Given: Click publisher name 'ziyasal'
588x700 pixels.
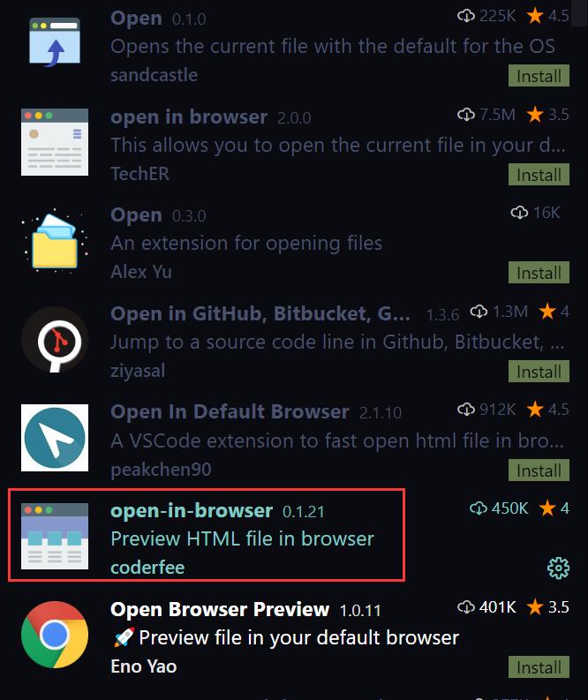Looking at the screenshot, I should click(138, 371).
